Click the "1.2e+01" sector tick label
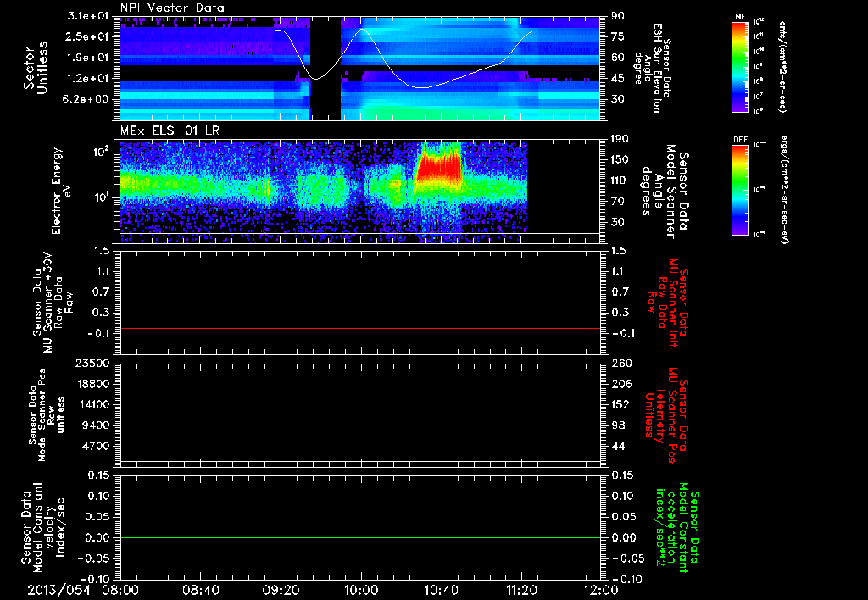The width and height of the screenshot is (868, 600). tap(89, 79)
